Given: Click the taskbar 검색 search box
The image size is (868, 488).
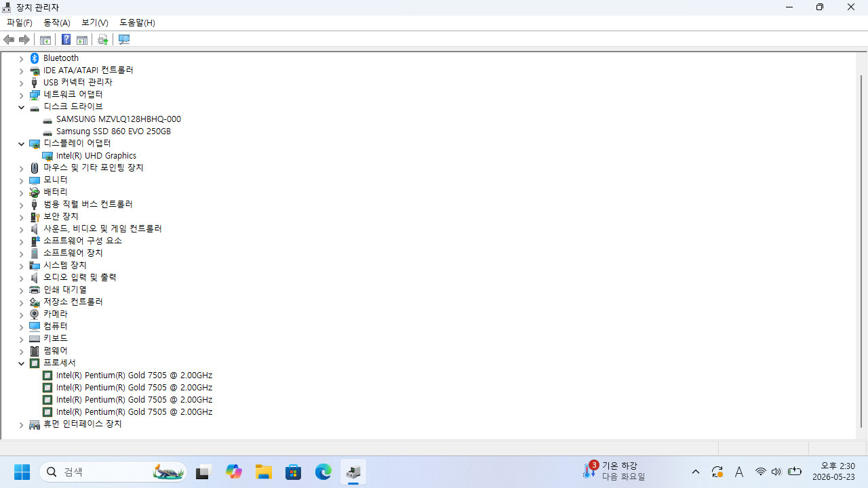Looking at the screenshot, I should tap(113, 472).
